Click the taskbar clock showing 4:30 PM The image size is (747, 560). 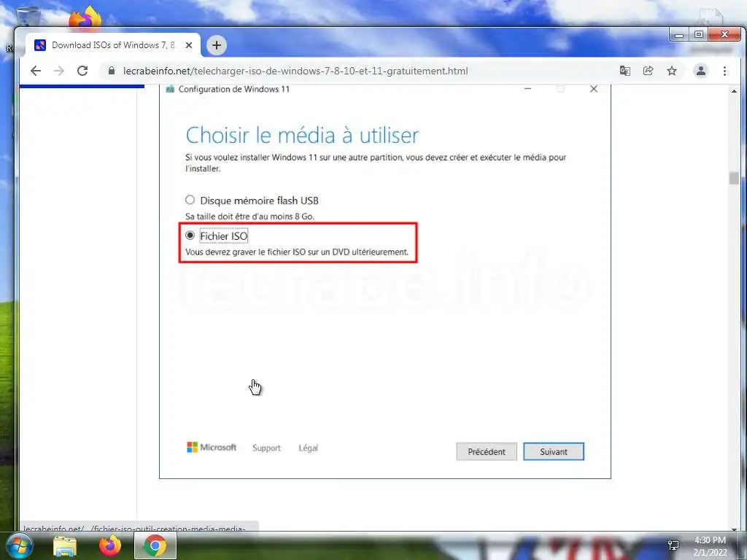tap(710, 546)
